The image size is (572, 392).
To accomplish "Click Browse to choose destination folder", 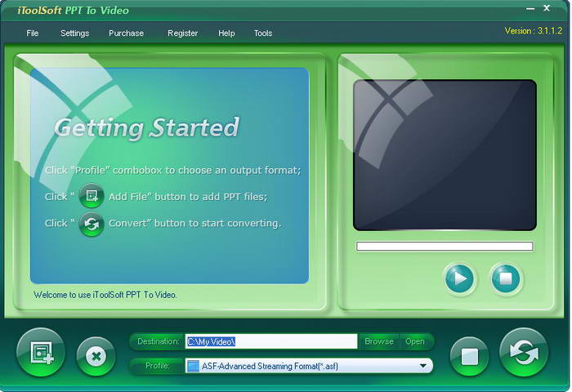I will (x=379, y=341).
